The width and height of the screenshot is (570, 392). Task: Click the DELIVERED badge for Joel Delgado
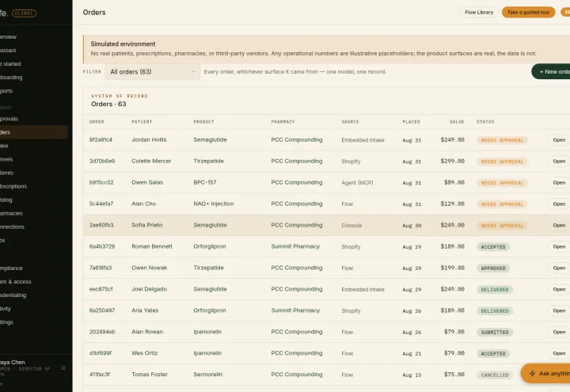click(495, 290)
